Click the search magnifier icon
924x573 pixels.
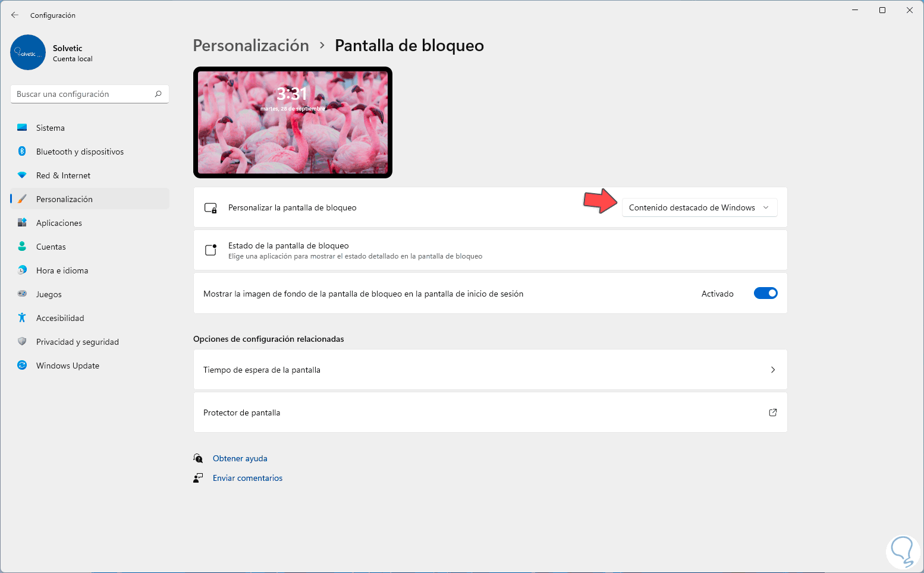[x=158, y=94]
